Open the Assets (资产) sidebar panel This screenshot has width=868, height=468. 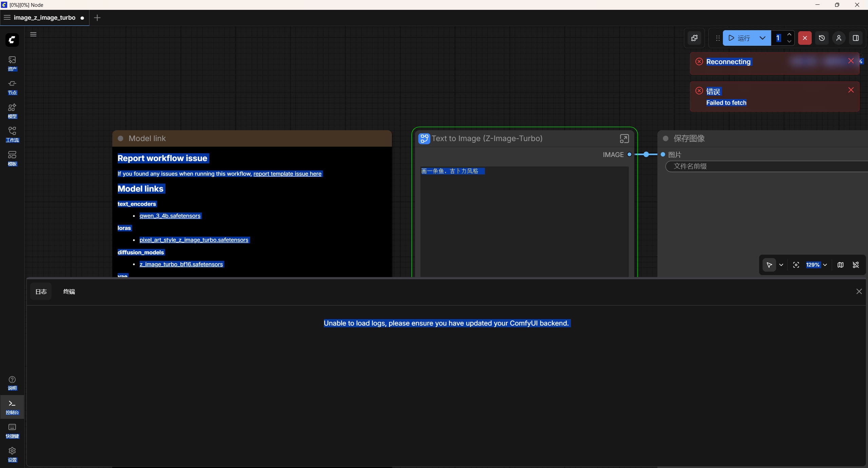tap(12, 64)
